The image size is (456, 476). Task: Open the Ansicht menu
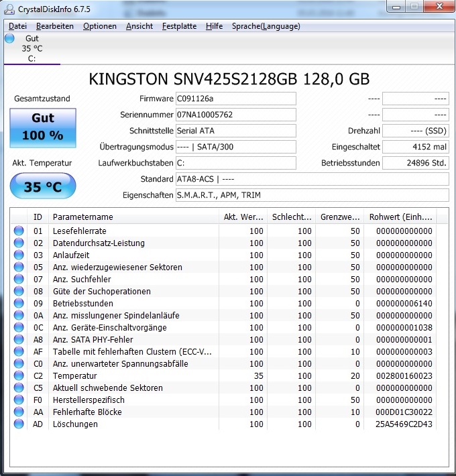click(139, 26)
